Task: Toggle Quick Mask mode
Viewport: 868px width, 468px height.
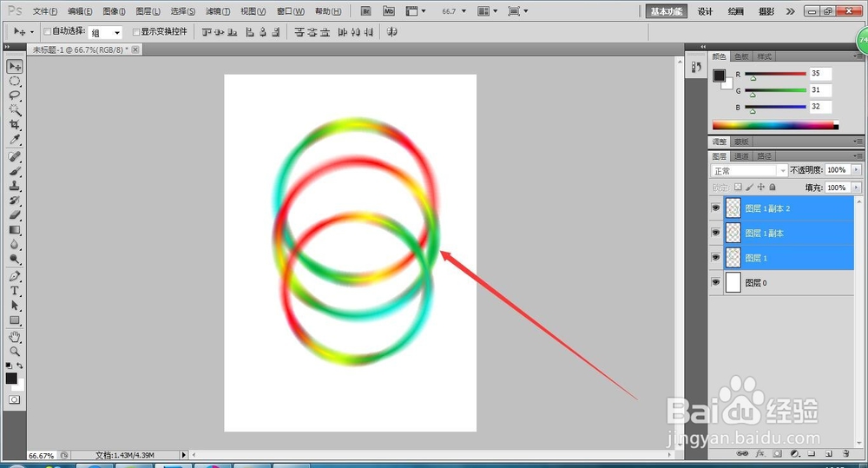Action: (15, 399)
